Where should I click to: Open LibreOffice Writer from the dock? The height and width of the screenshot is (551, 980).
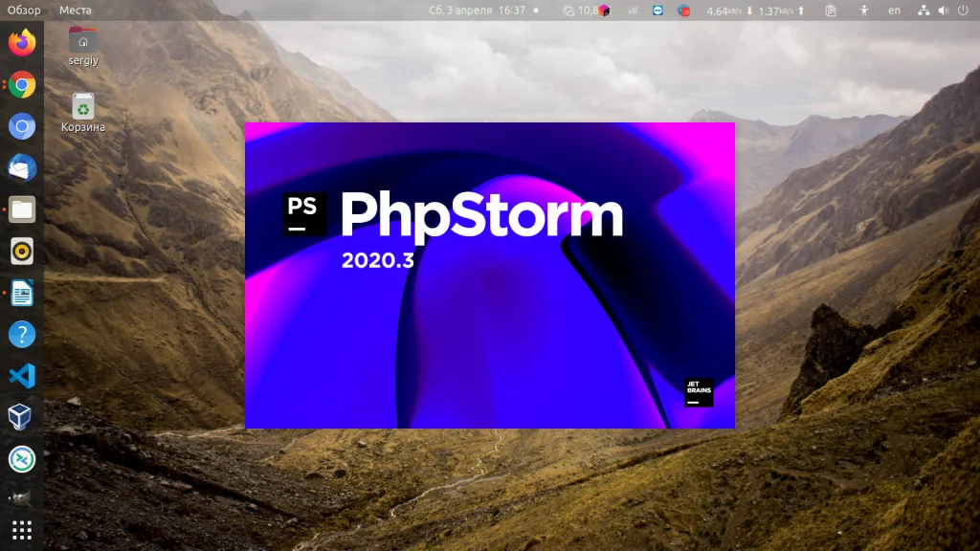[22, 293]
